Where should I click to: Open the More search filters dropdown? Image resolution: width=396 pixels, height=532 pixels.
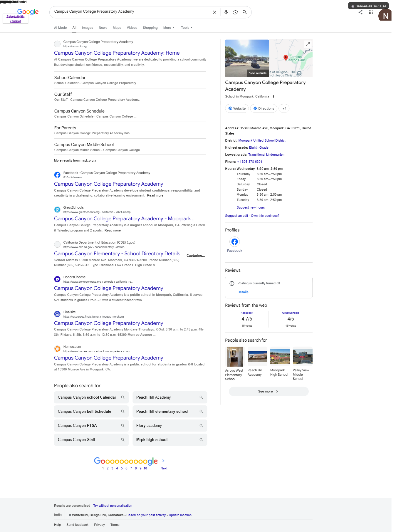click(169, 28)
